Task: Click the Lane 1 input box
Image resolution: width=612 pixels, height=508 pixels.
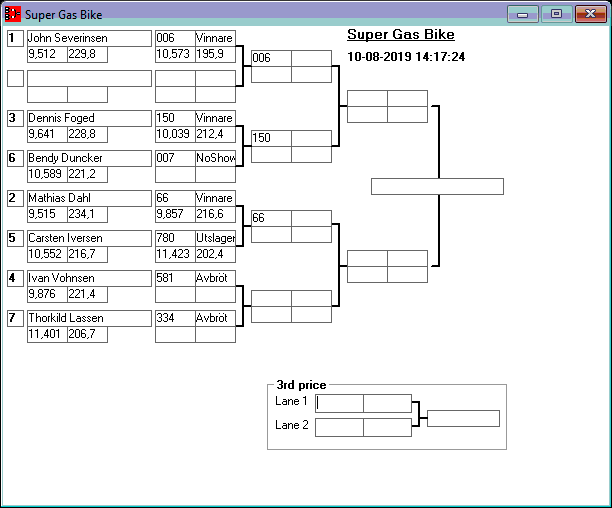Action: [x=340, y=403]
